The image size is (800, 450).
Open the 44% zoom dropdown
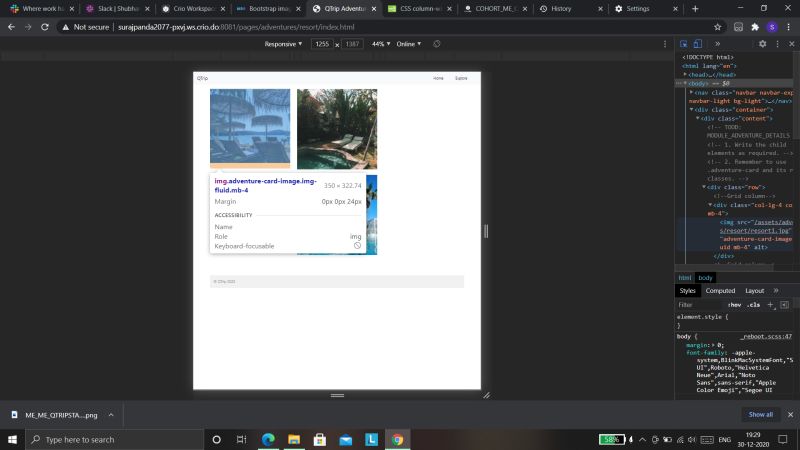[381, 44]
